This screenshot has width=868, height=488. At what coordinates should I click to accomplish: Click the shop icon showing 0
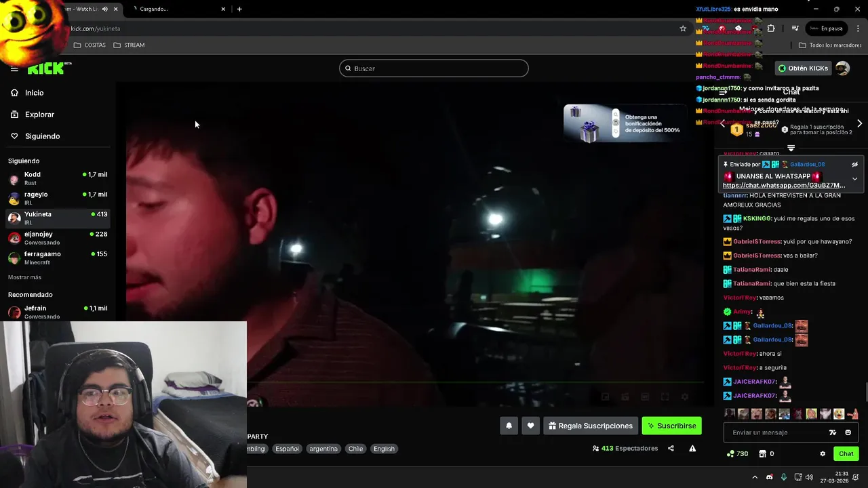(x=766, y=453)
